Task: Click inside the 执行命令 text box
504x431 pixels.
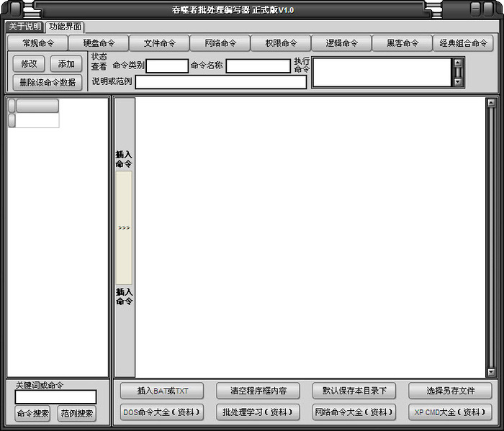Action: coord(382,72)
